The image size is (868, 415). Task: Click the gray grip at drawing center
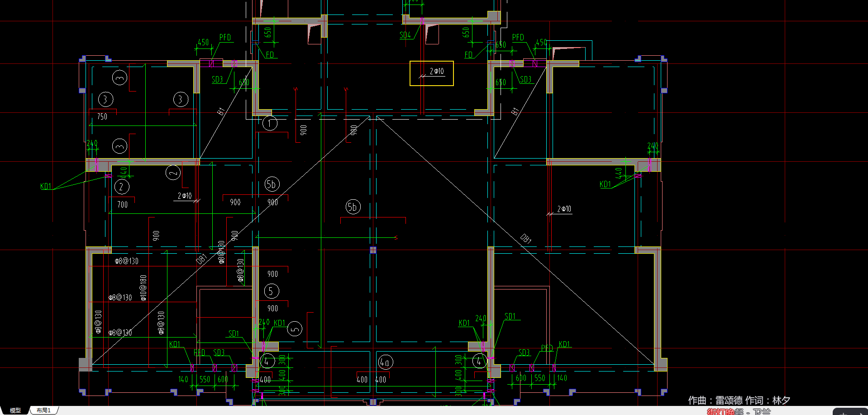point(373,250)
